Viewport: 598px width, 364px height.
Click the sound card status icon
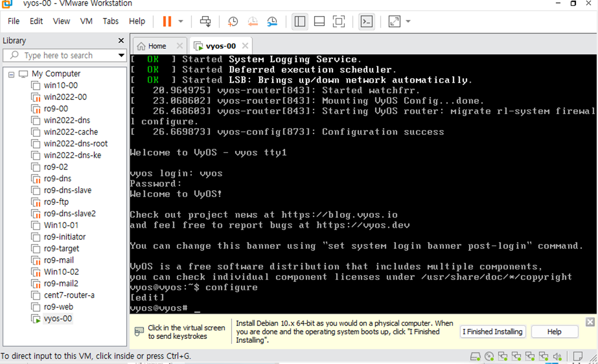(x=557, y=356)
